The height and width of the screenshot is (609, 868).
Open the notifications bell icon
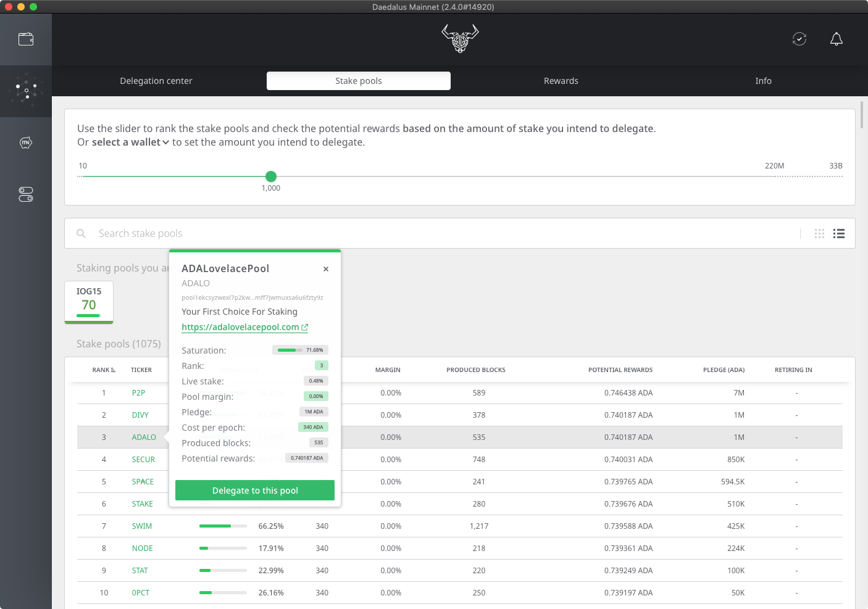tap(837, 39)
